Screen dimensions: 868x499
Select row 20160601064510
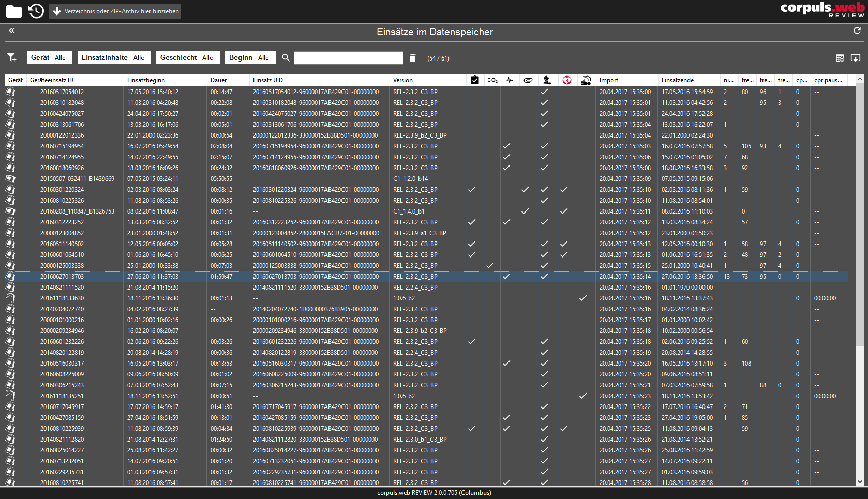pos(426,254)
